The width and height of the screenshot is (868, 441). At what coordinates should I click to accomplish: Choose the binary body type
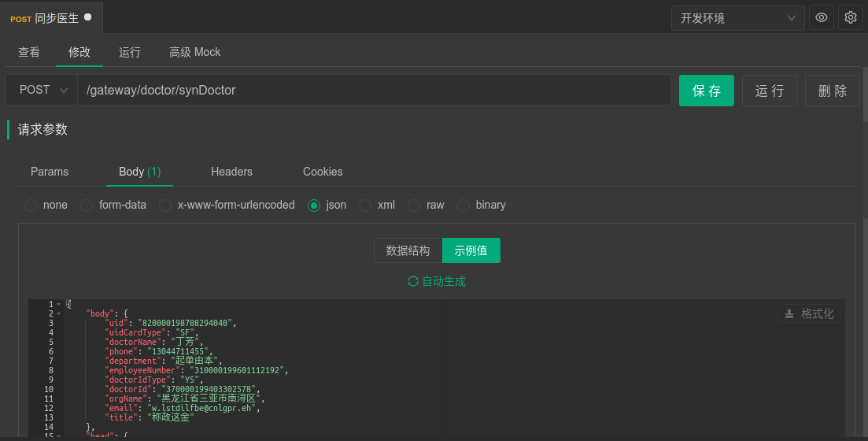[464, 206]
